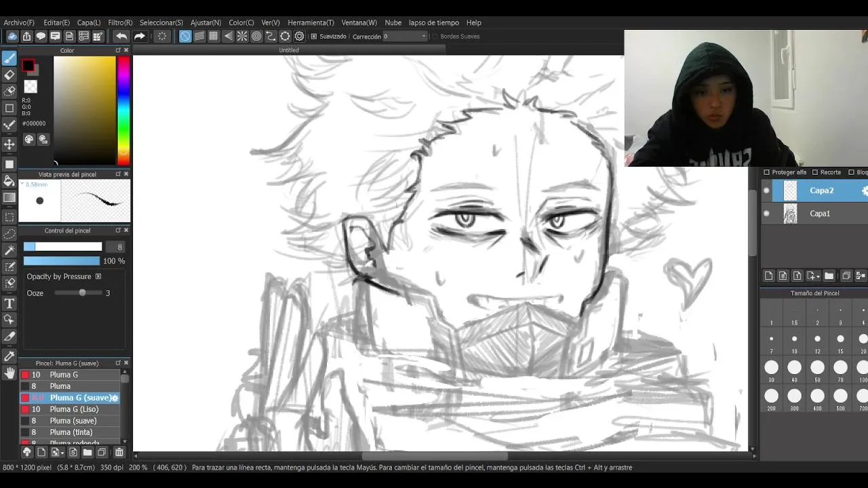Select the Magic Wand tool
The image size is (868, 488).
pyautogui.click(x=9, y=251)
